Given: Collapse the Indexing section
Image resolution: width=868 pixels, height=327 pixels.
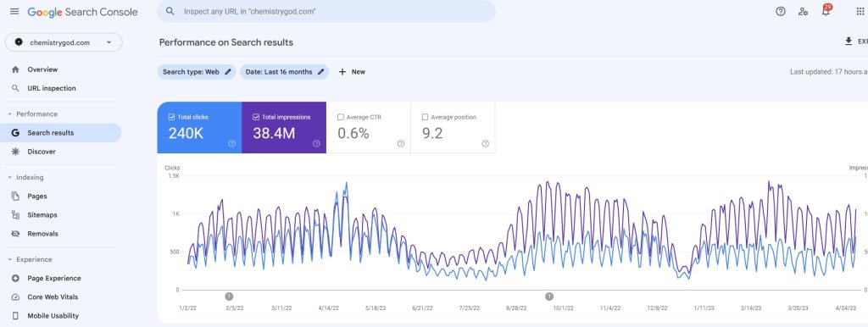Looking at the screenshot, I should (x=10, y=178).
